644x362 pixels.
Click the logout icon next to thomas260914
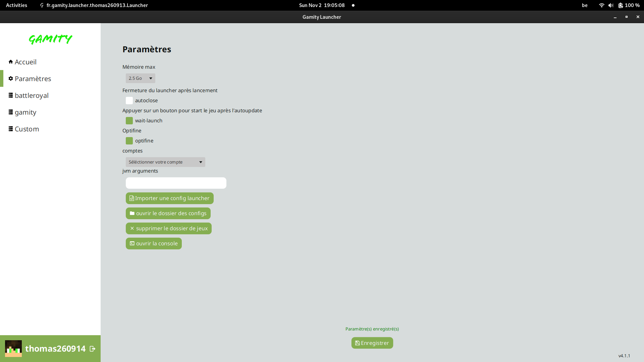93,349
